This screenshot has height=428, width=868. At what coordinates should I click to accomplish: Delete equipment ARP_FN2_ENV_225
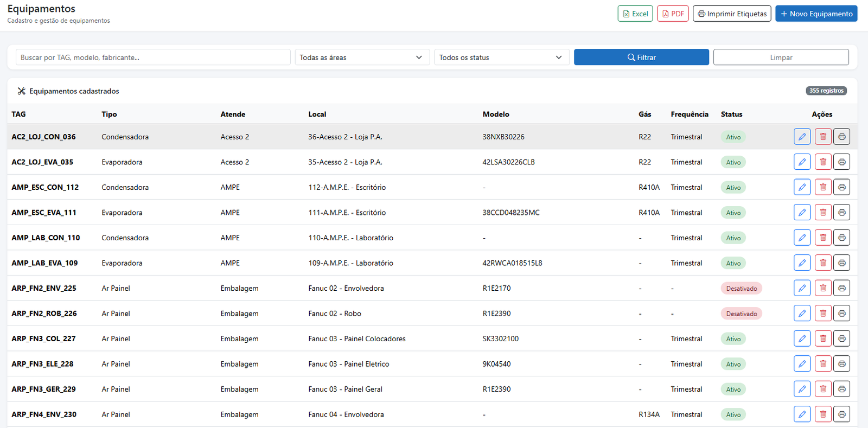(x=823, y=288)
